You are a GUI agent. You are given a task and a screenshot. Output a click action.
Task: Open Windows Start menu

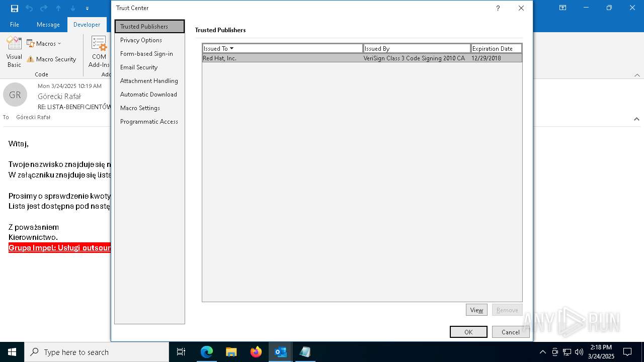point(12,352)
